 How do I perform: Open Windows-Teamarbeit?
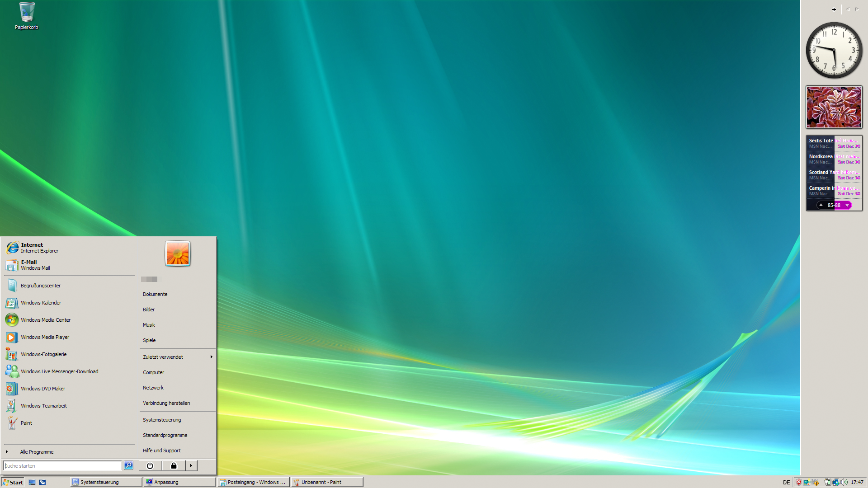pyautogui.click(x=69, y=406)
